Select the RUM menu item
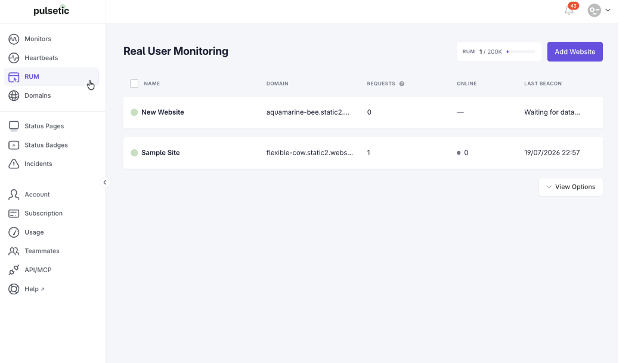 pyautogui.click(x=51, y=77)
